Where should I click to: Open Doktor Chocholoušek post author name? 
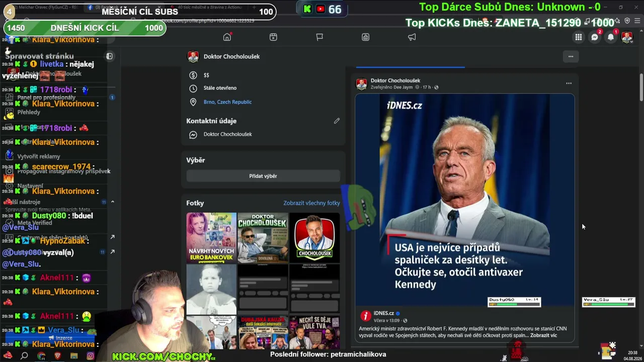(x=395, y=80)
